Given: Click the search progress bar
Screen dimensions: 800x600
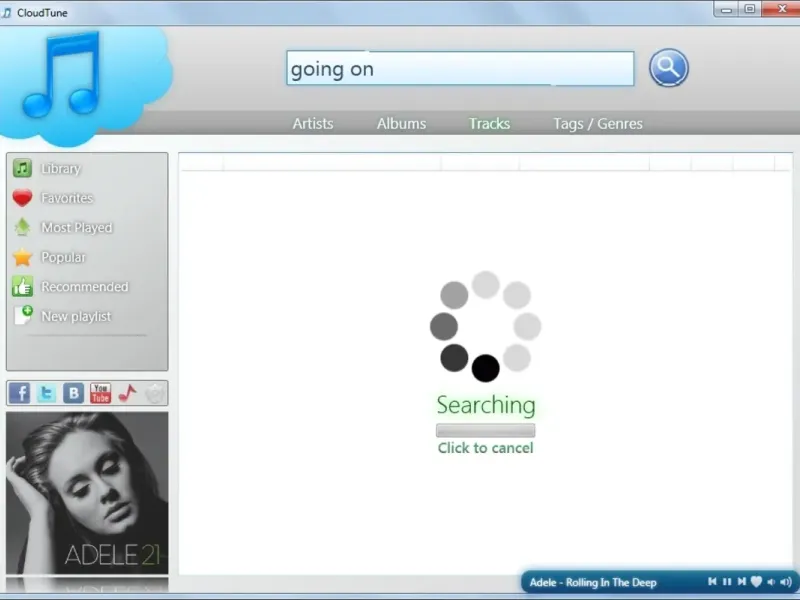Looking at the screenshot, I should coord(486,431).
